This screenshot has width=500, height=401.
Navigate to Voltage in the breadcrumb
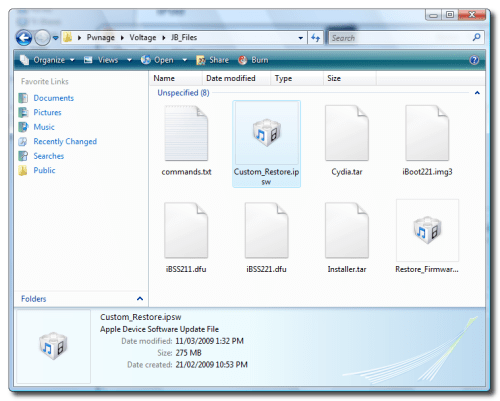point(143,37)
